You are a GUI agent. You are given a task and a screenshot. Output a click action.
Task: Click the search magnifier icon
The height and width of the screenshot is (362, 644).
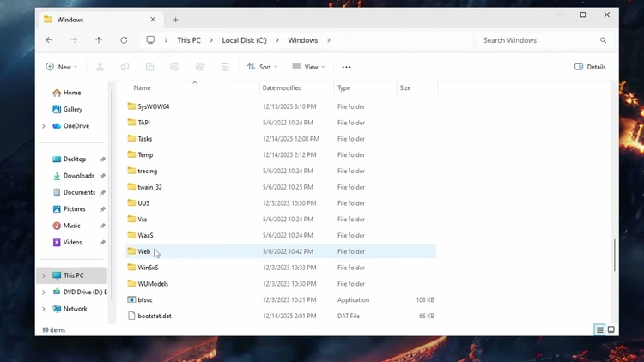[603, 40]
